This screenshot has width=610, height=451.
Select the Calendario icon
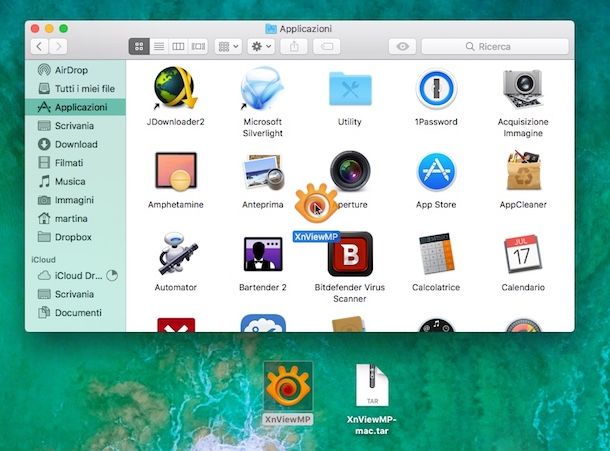(x=523, y=254)
